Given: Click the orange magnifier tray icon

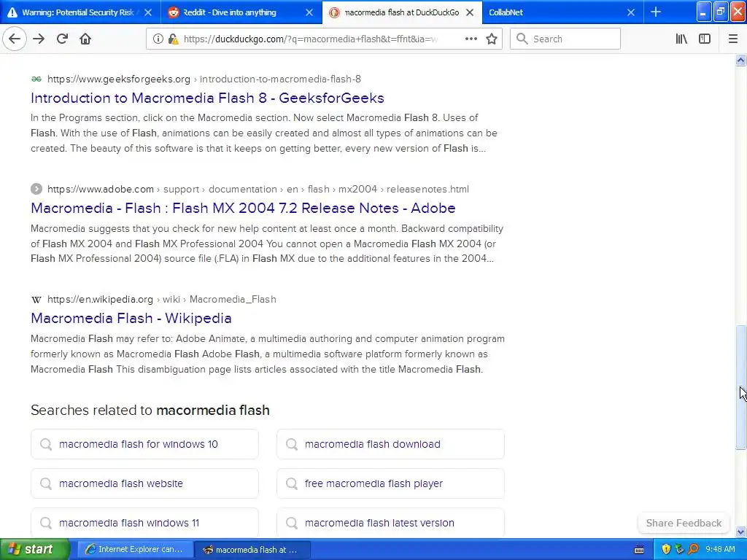Looking at the screenshot, I should 693,550.
